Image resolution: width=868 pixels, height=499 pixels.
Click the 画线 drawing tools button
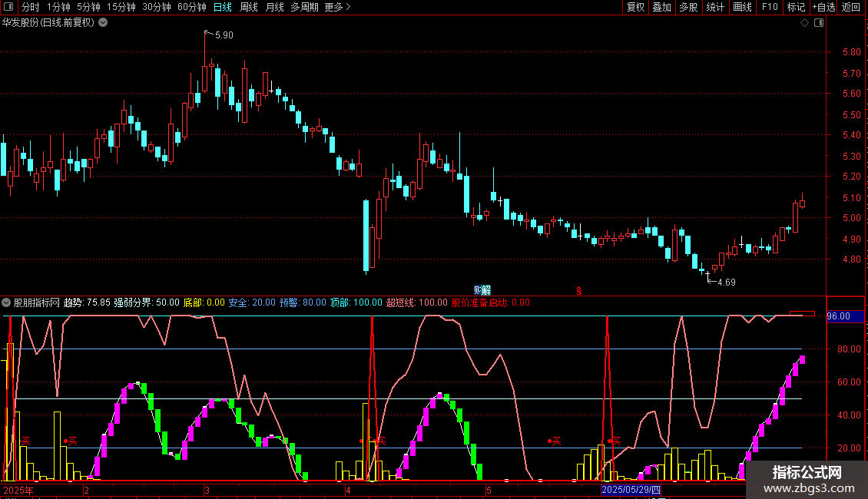click(742, 7)
